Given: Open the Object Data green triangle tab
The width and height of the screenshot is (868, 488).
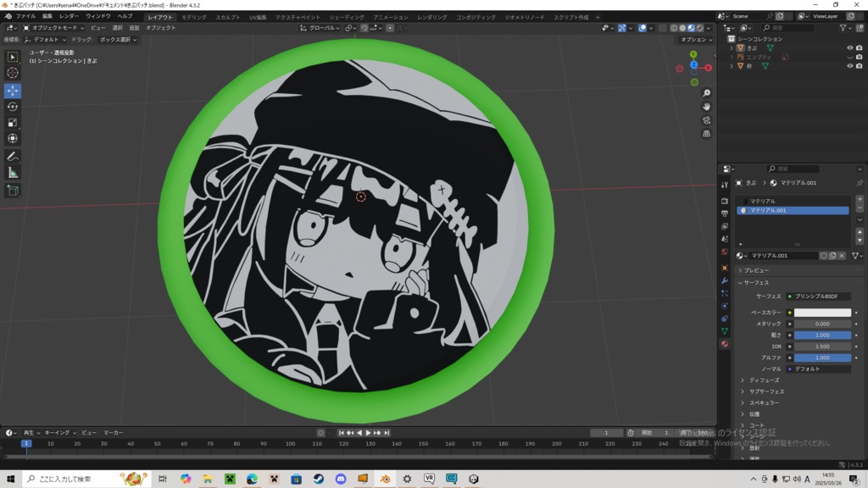Looking at the screenshot, I should point(725,331).
